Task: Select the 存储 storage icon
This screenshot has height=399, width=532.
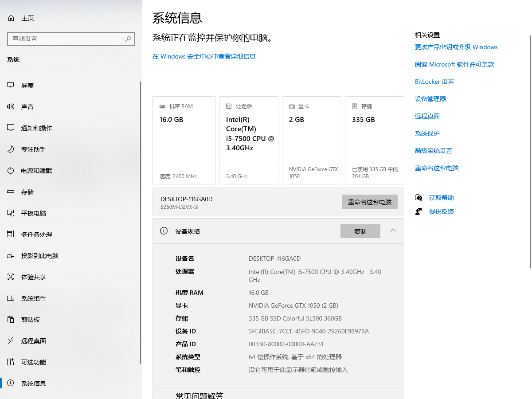Action: point(10,192)
